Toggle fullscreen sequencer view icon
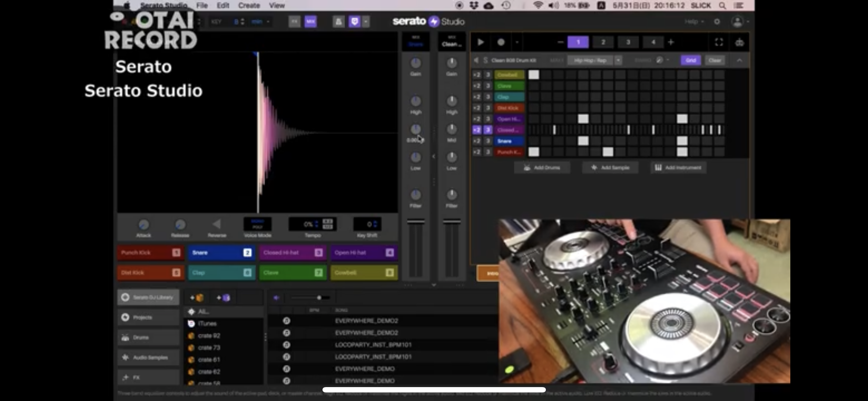Image resolution: width=868 pixels, height=401 pixels. click(719, 42)
